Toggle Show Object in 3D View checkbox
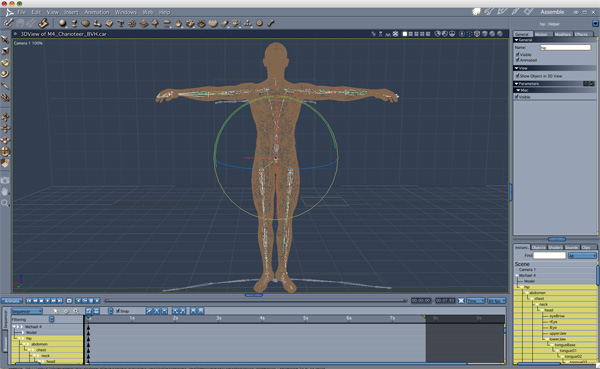The height and width of the screenshot is (369, 600). coord(517,76)
